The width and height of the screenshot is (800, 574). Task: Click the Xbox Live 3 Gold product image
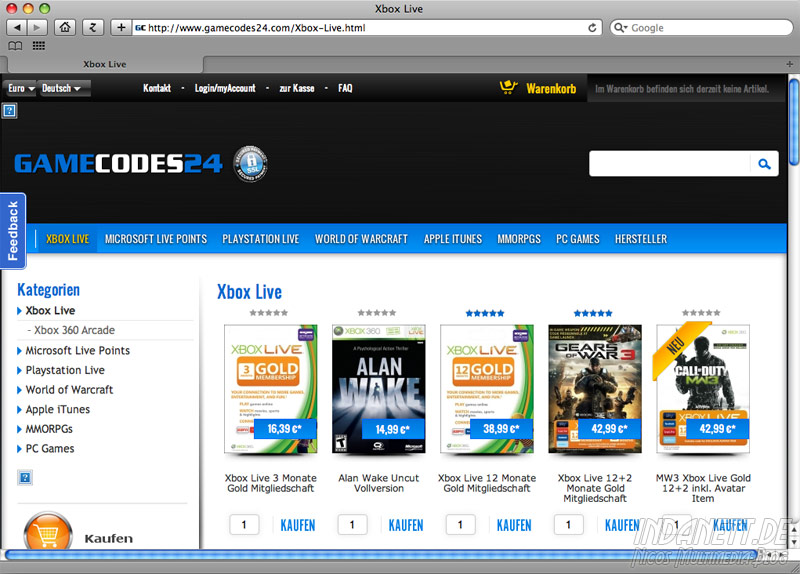click(270, 389)
